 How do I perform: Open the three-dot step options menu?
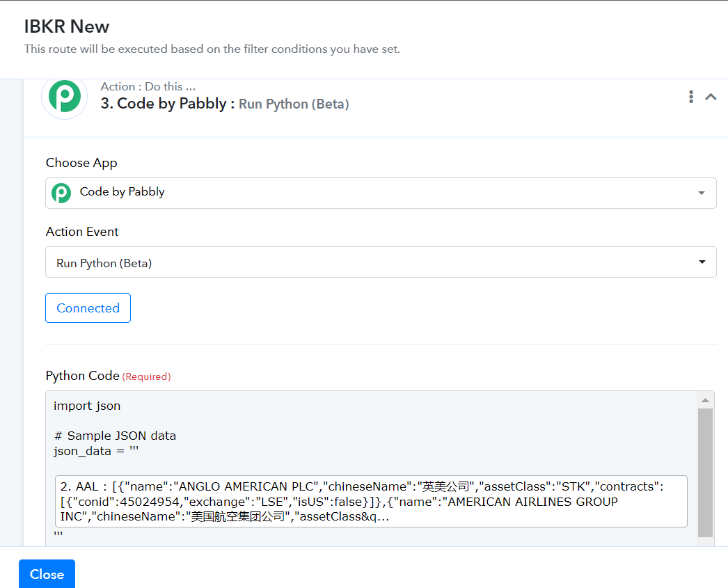click(691, 97)
